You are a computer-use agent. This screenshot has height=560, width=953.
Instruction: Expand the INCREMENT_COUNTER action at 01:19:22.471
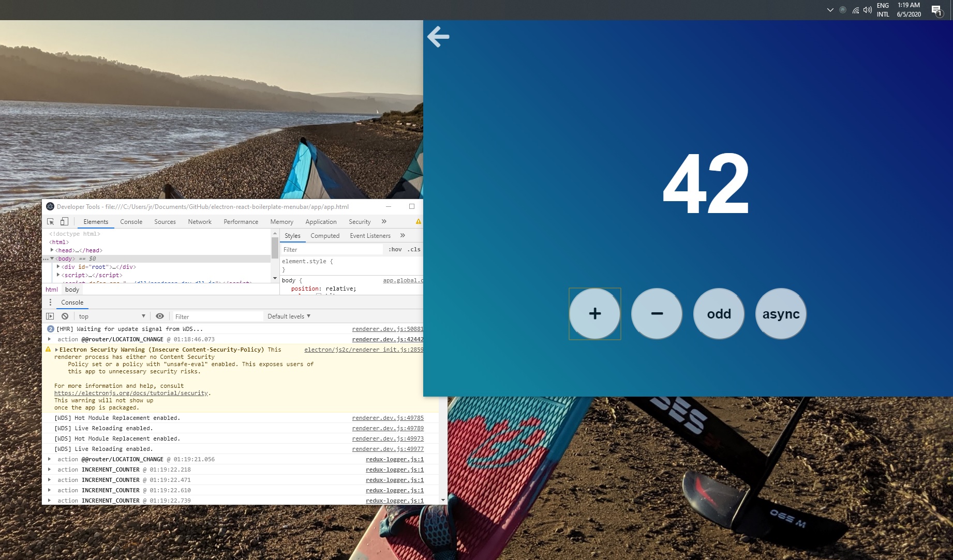pos(50,480)
